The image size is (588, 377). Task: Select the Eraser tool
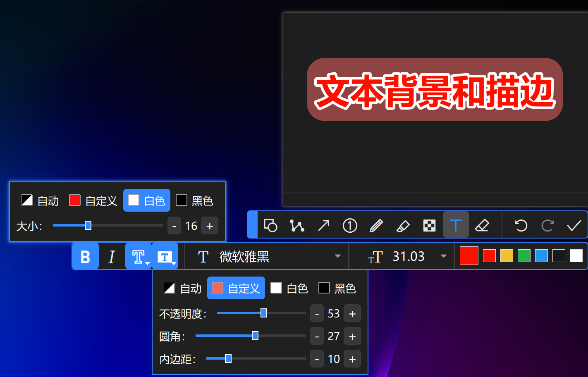[x=483, y=225]
